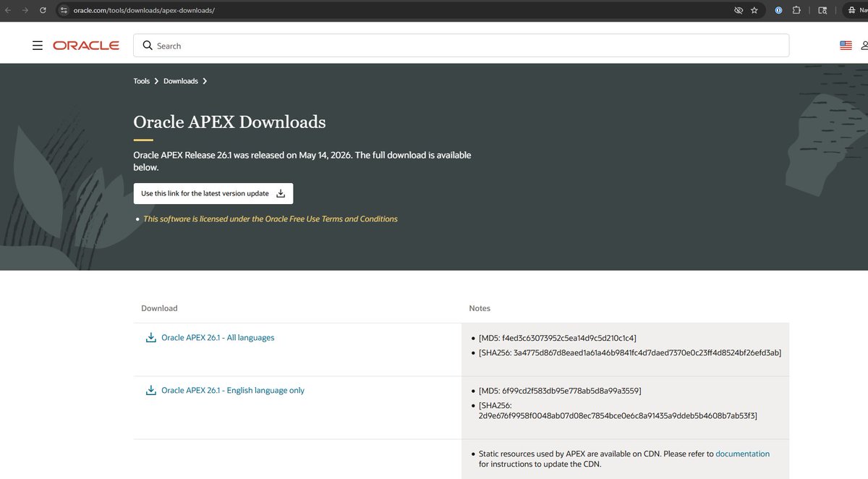Open the account profile icon
The image size is (868, 479).
coord(865,46)
